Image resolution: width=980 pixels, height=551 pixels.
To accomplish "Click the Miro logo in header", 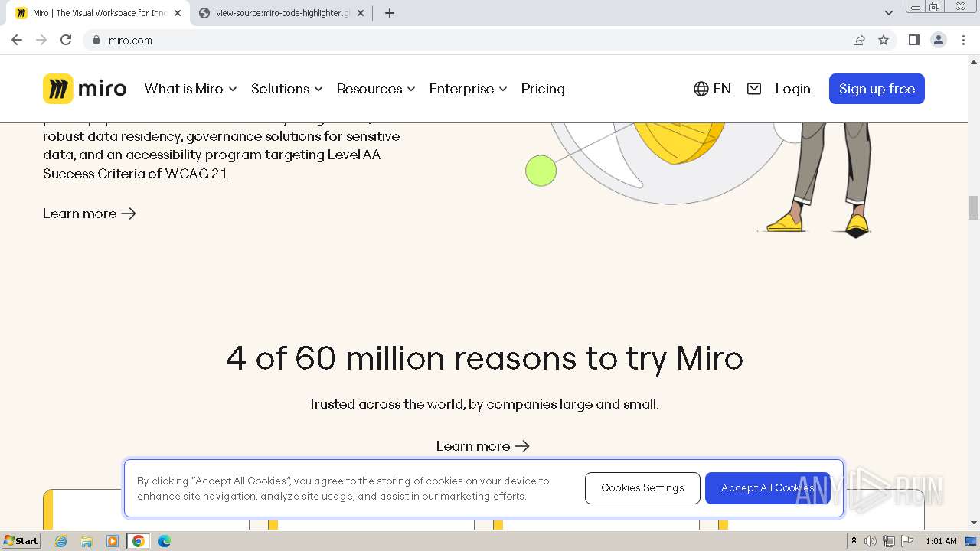I will (x=84, y=89).
